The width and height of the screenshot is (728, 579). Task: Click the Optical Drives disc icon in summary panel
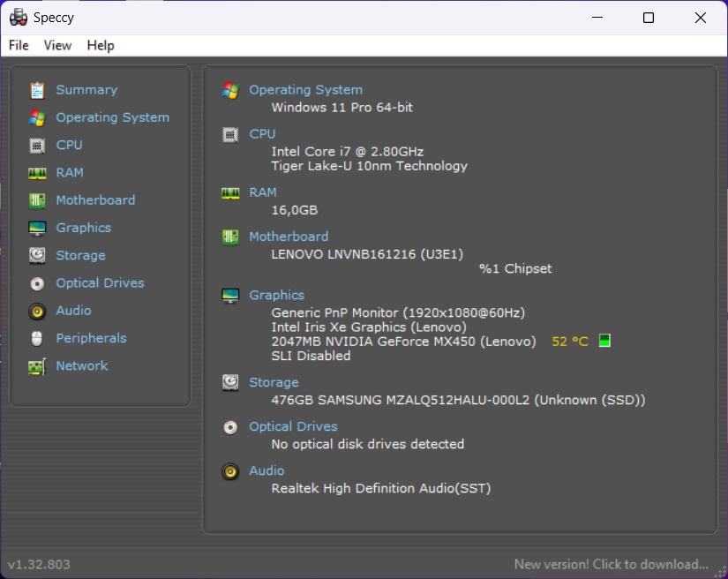pyautogui.click(x=230, y=427)
